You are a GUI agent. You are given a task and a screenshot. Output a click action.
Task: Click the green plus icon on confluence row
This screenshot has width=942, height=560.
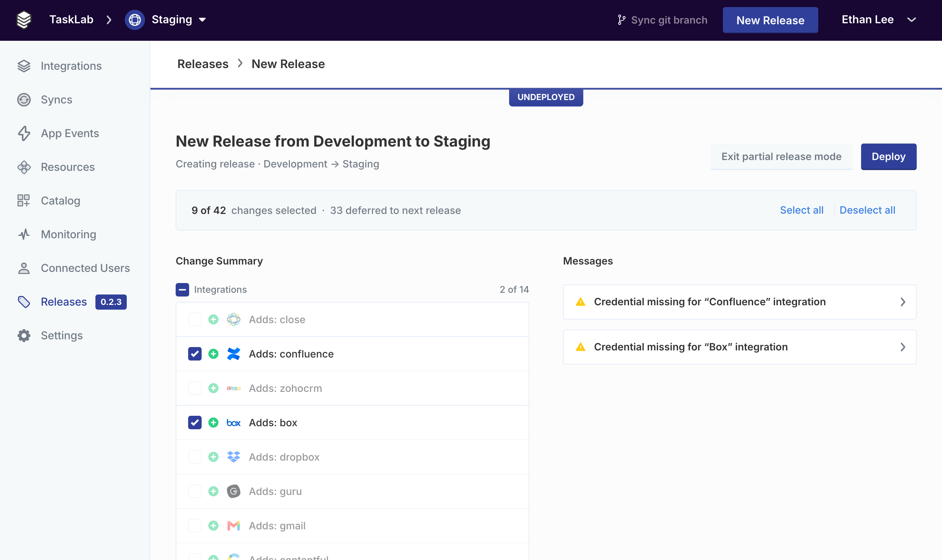point(213,354)
